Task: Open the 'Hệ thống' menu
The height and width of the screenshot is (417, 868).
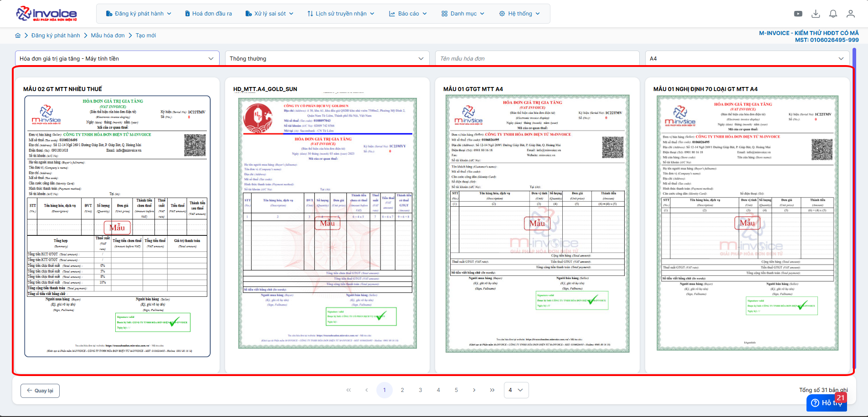Action: tap(519, 14)
